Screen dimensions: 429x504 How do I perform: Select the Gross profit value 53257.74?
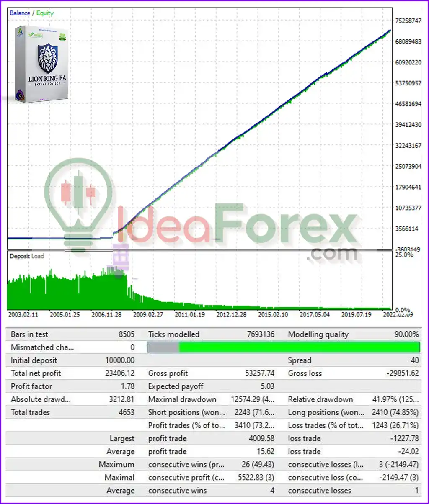(x=260, y=373)
